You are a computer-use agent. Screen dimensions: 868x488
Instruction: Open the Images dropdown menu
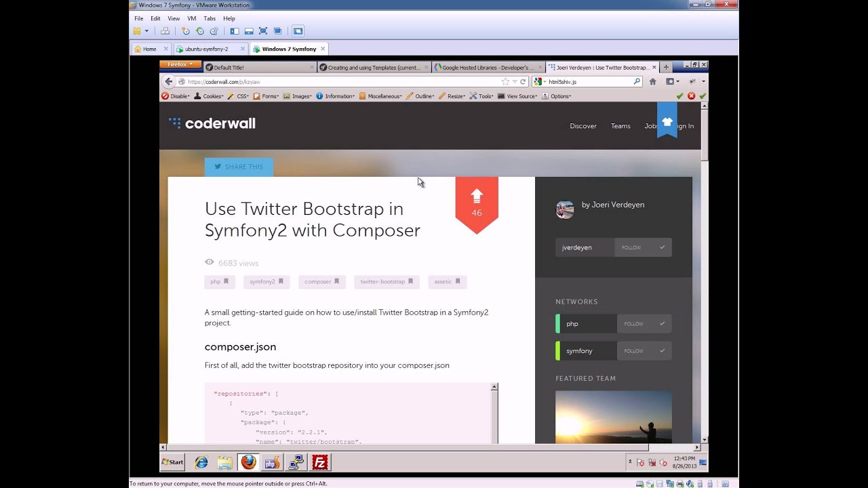coord(297,96)
